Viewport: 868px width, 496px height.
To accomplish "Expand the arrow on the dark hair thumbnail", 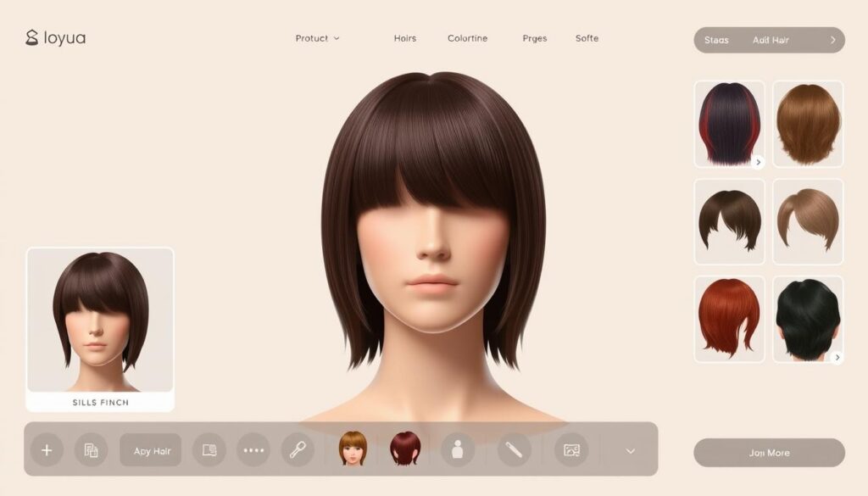I will [x=759, y=161].
